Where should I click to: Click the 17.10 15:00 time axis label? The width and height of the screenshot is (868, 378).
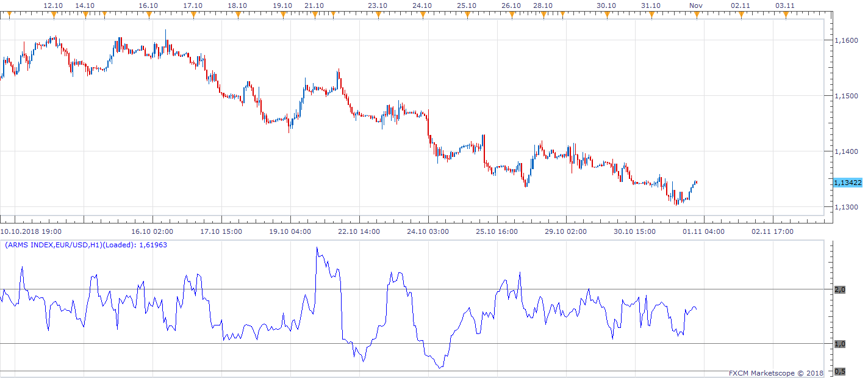point(221,231)
